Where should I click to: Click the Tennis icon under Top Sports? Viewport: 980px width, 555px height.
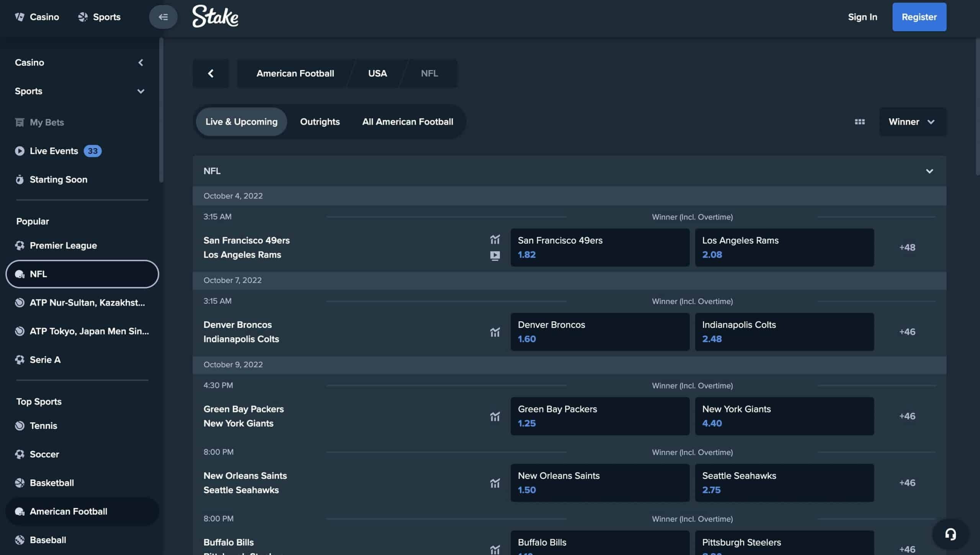20,426
